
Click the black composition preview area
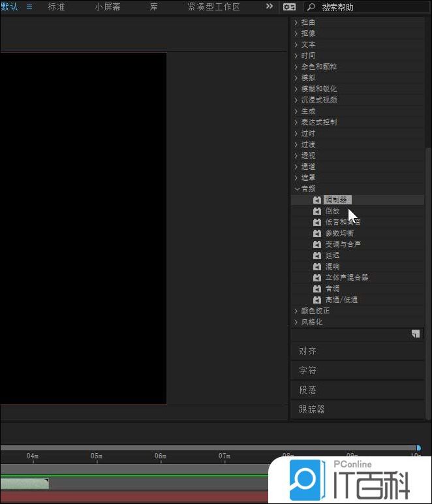83,228
